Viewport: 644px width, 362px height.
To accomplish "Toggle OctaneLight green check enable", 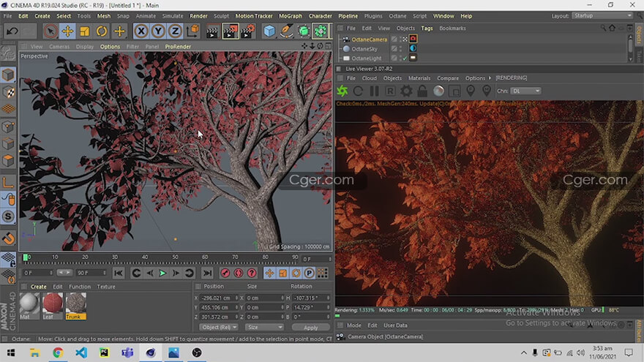I will click(x=405, y=59).
